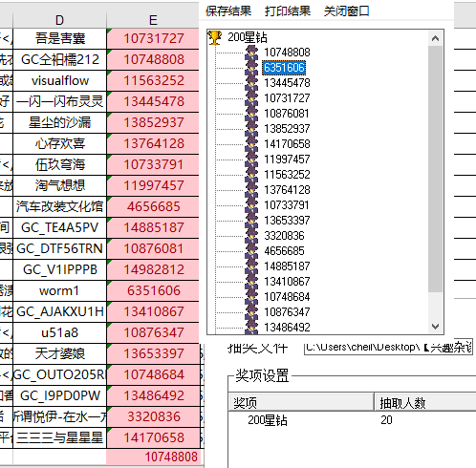This screenshot has height=468, width=476.
Task: Click the 抽奖文件 file path field
Action: coord(388,348)
